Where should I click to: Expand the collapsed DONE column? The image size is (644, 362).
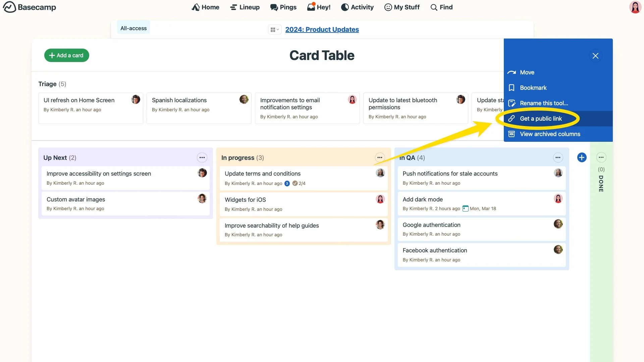601,184
